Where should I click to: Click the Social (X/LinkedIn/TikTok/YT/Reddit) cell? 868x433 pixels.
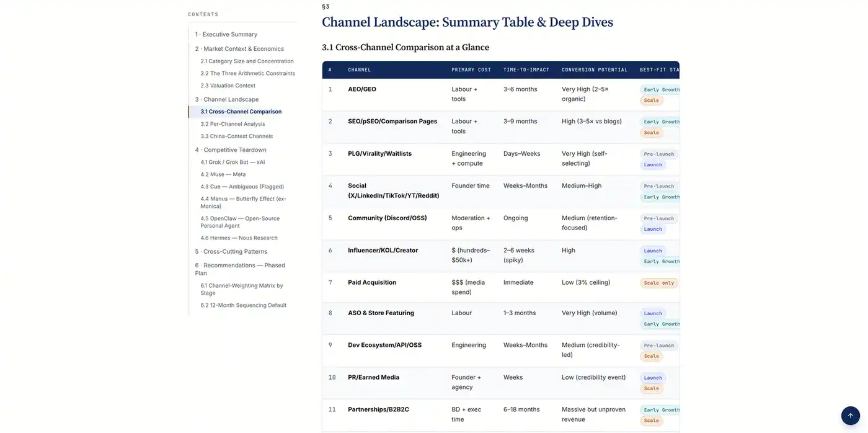393,190
